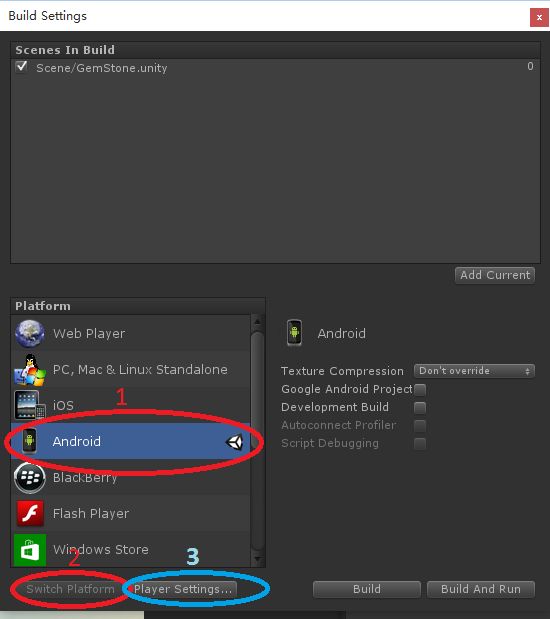Click the Switch Platform button
This screenshot has height=619, width=550.
tap(70, 589)
